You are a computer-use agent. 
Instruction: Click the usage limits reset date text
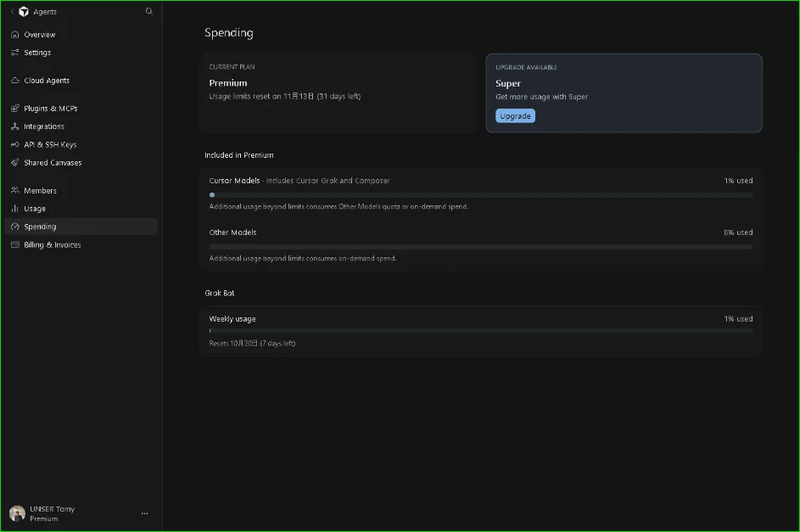285,97
